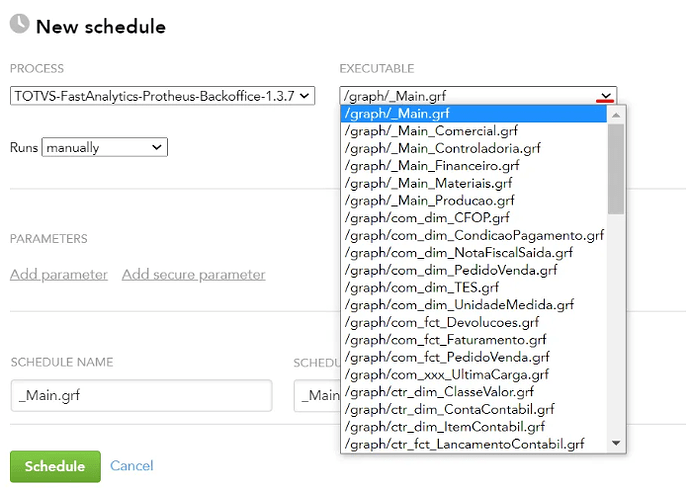Expand the Executable dropdown arrow
This screenshot has height=491, width=690.
pos(605,97)
